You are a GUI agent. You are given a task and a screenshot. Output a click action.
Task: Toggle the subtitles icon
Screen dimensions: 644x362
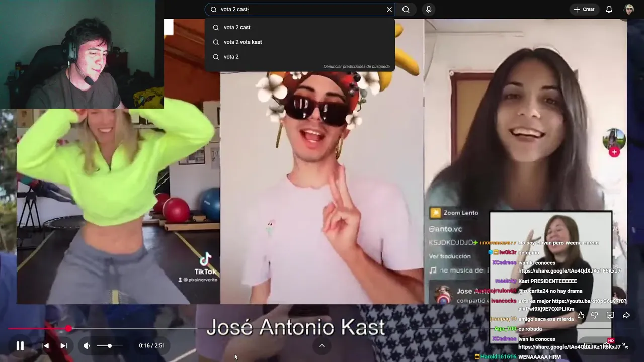point(587,346)
